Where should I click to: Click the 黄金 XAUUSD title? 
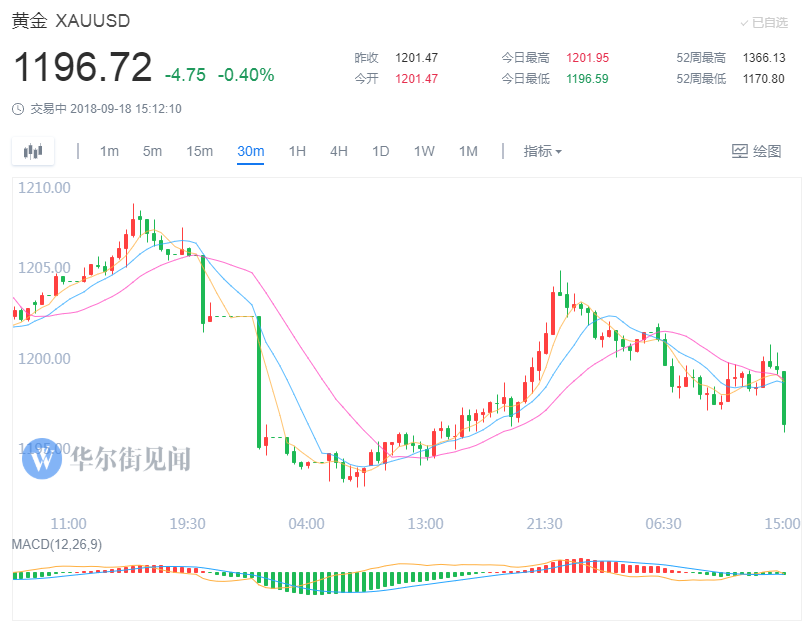(x=71, y=21)
